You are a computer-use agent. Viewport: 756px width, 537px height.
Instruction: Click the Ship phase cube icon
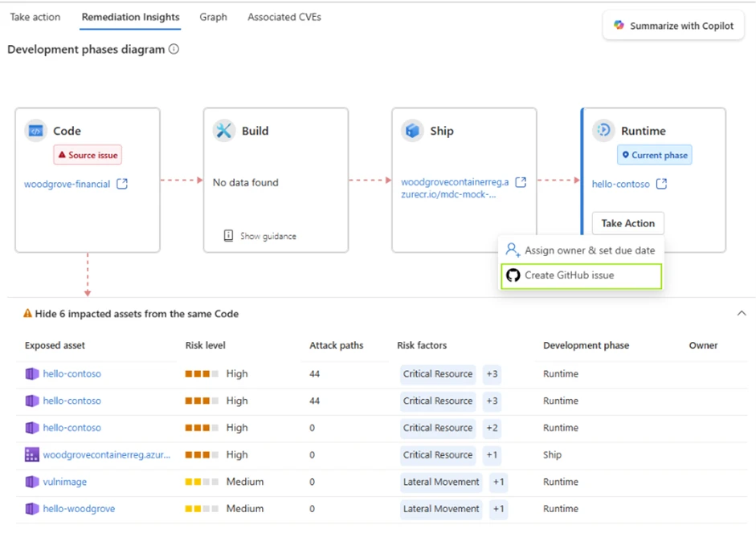tap(413, 131)
